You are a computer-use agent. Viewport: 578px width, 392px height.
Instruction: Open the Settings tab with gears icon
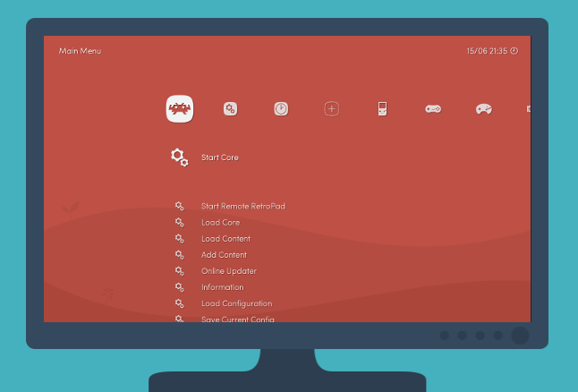230,109
